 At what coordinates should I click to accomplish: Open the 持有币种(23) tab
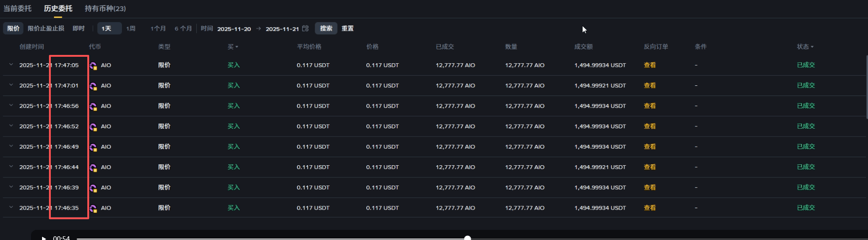tap(105, 9)
